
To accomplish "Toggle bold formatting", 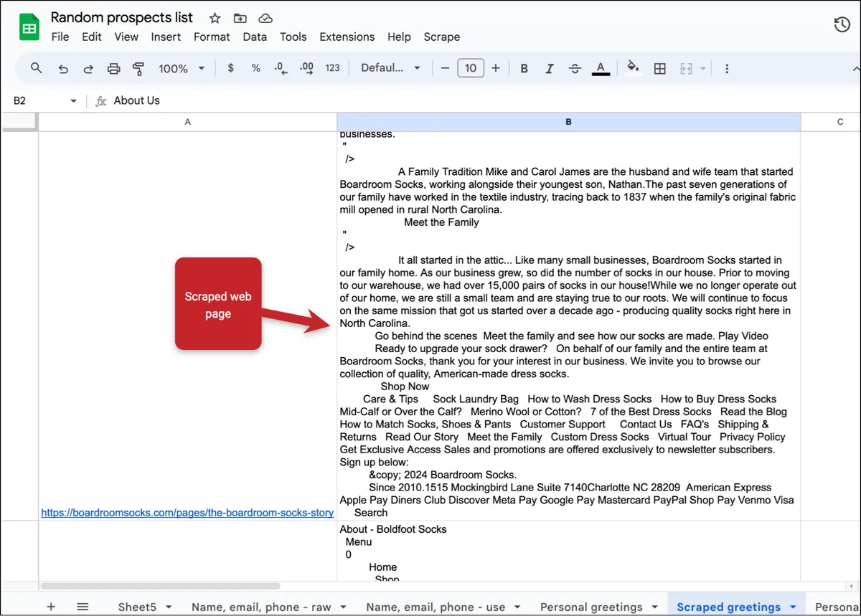I will [524, 69].
